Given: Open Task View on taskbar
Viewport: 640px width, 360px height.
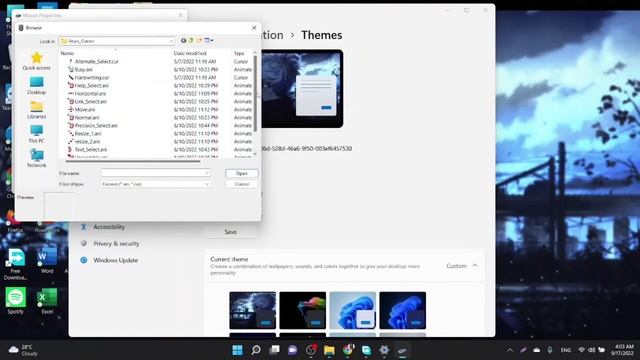Looking at the screenshot, I should pyautogui.click(x=275, y=350).
